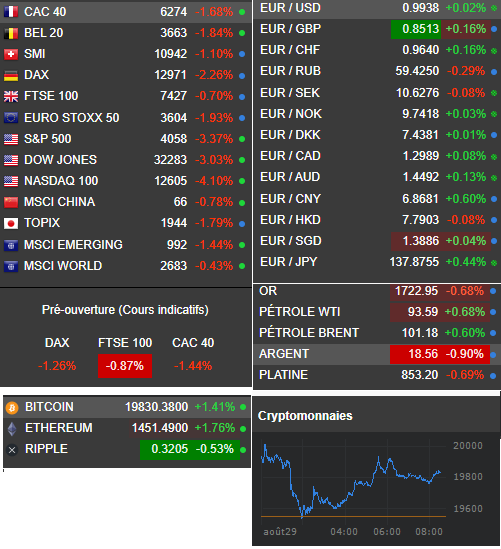Open the NASDAQ 100 index quote
This screenshot has width=501, height=549.
[x=126, y=181]
